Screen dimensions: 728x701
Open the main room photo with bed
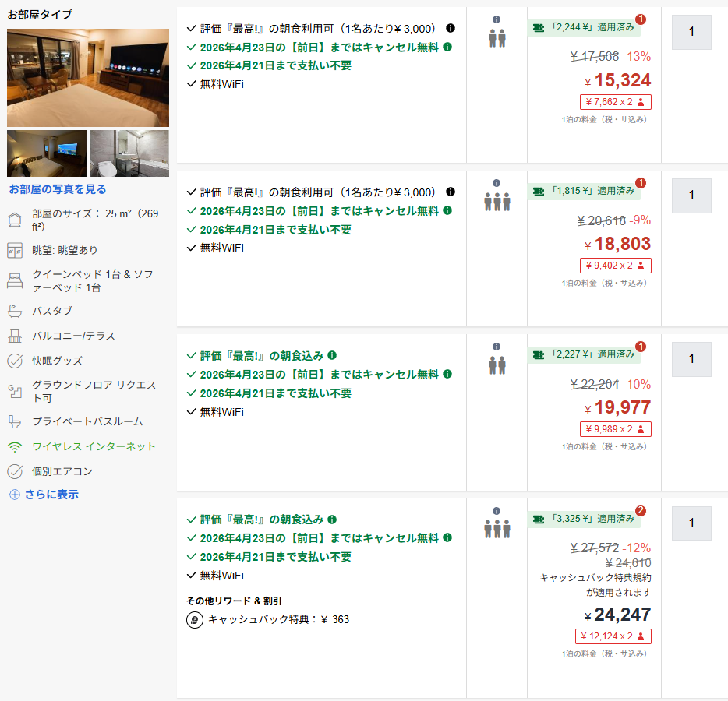[x=88, y=77]
